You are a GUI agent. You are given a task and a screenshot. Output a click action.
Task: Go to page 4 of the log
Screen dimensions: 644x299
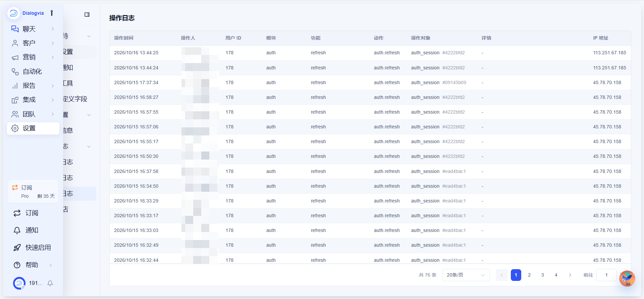[556, 275]
